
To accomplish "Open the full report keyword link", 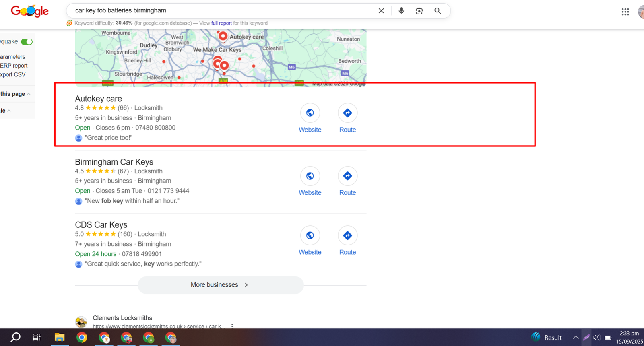I will [x=221, y=23].
